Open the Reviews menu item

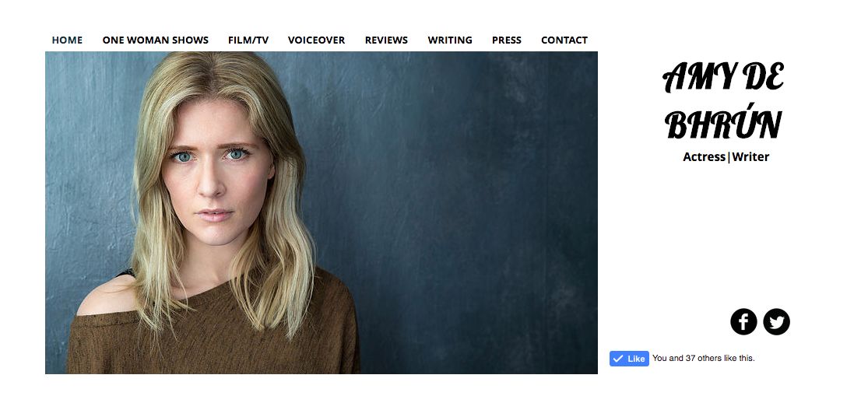pos(386,40)
